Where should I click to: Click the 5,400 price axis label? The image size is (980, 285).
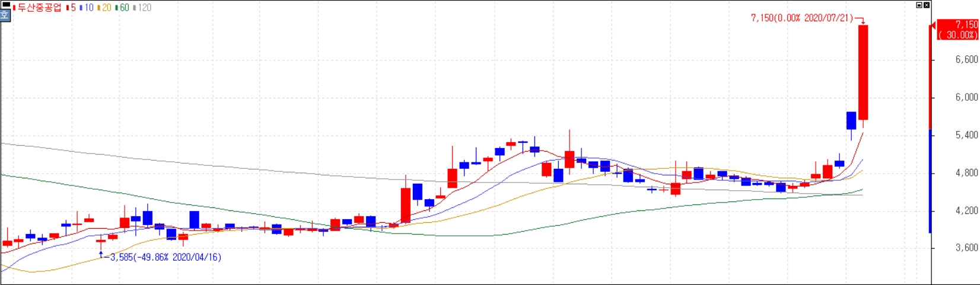[x=966, y=135]
